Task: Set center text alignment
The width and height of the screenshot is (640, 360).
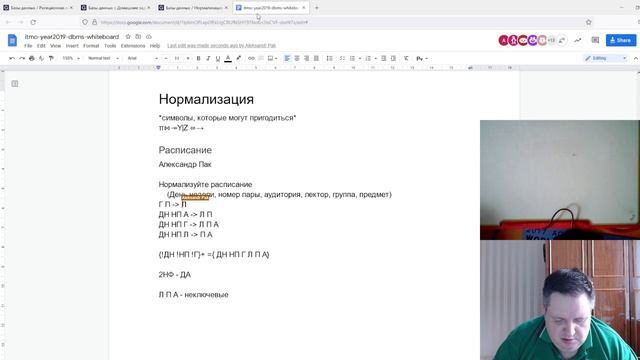Action: (297, 58)
